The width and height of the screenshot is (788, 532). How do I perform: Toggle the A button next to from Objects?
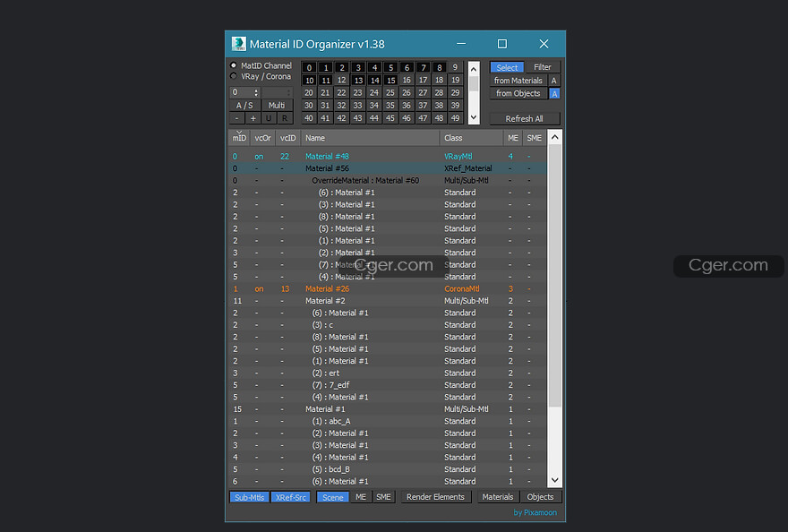(x=553, y=93)
